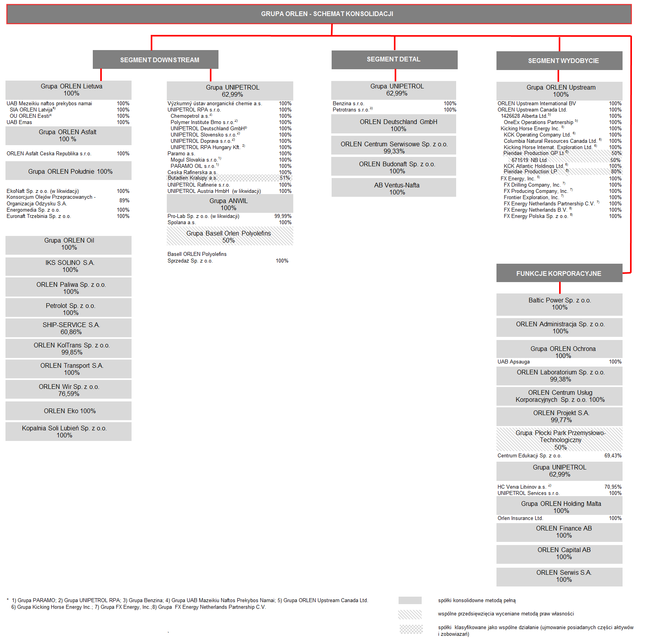
Task: Click Grupa UNIPETROL box under Downstream
Action: pyautogui.click(x=230, y=91)
